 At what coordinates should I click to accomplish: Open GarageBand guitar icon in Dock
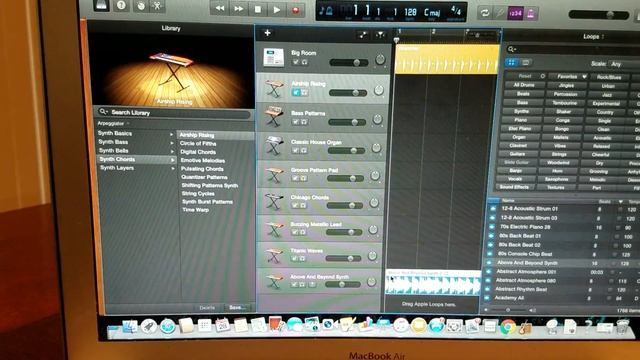(525, 327)
